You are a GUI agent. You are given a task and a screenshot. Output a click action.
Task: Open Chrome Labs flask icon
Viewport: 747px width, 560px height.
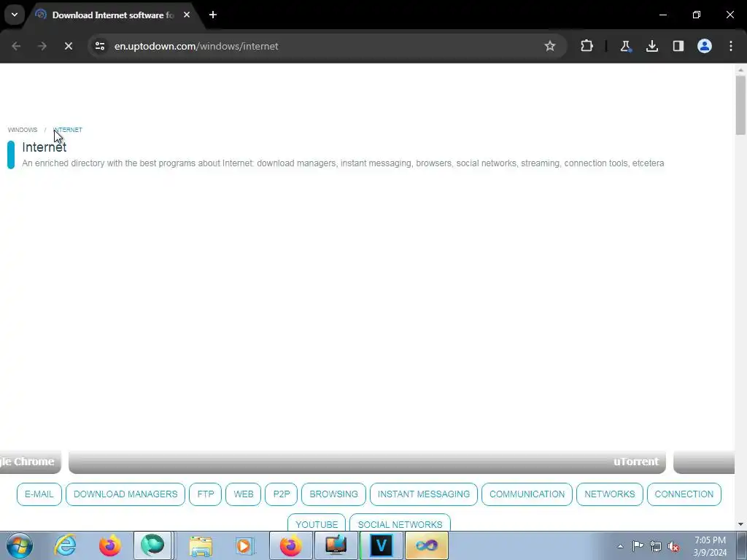pos(625,46)
